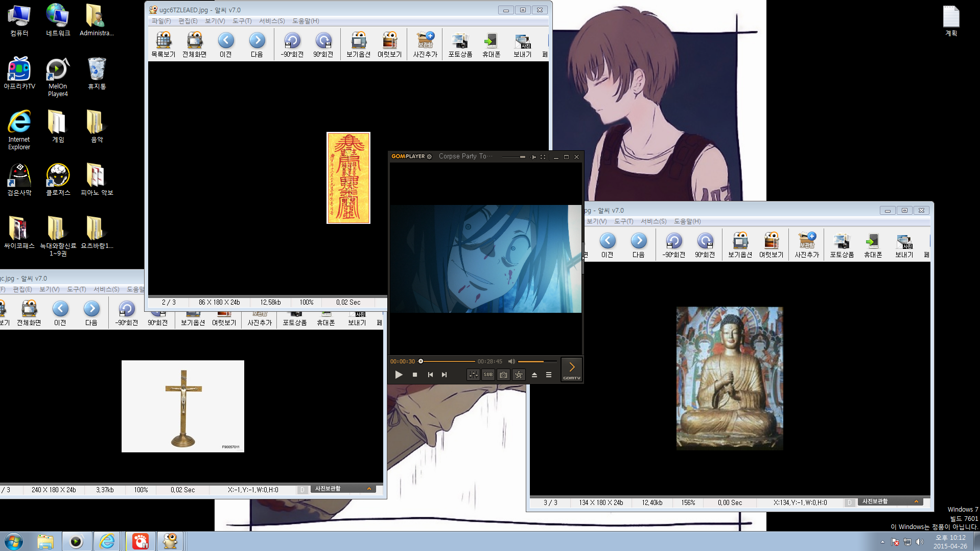The height and width of the screenshot is (551, 980).
Task: Rotate 90° in the Buddha image window
Action: click(705, 245)
